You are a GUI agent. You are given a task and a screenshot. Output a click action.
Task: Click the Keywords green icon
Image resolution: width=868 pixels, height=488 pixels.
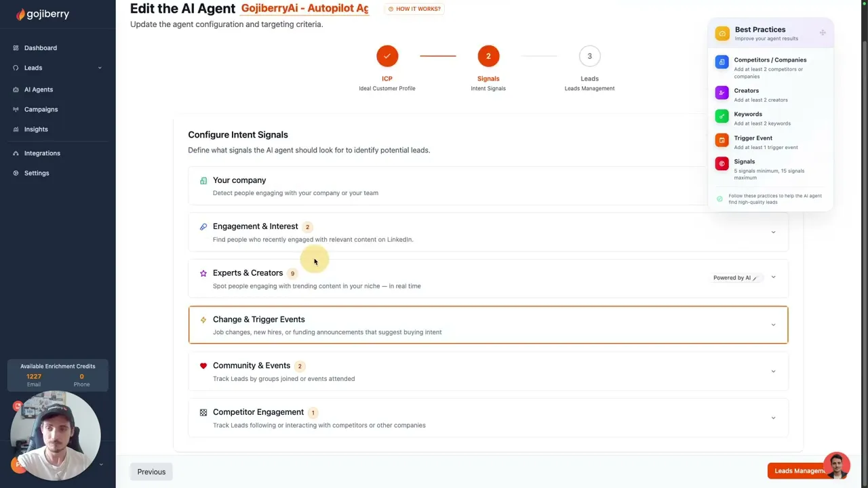(722, 116)
